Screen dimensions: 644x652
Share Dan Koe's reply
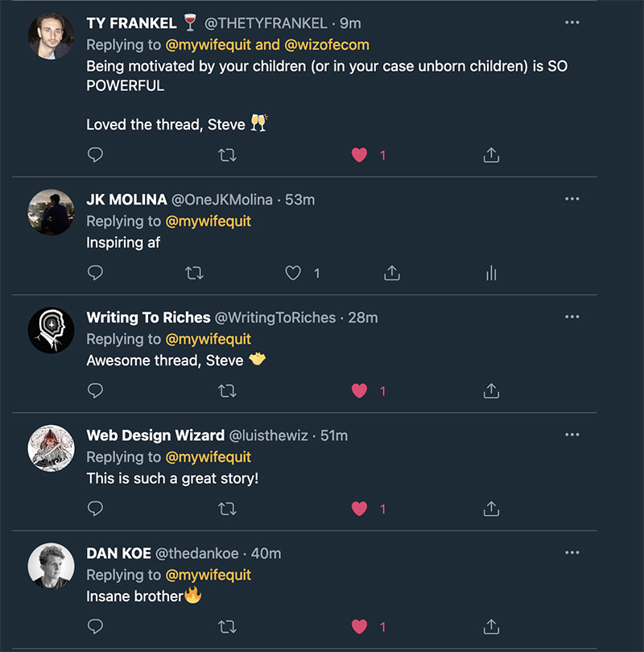pos(490,625)
